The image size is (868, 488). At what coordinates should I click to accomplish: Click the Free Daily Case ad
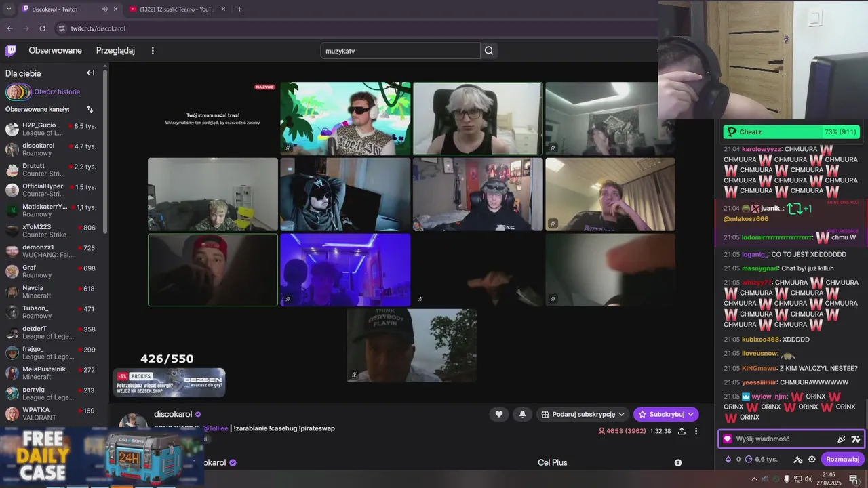pos(102,456)
